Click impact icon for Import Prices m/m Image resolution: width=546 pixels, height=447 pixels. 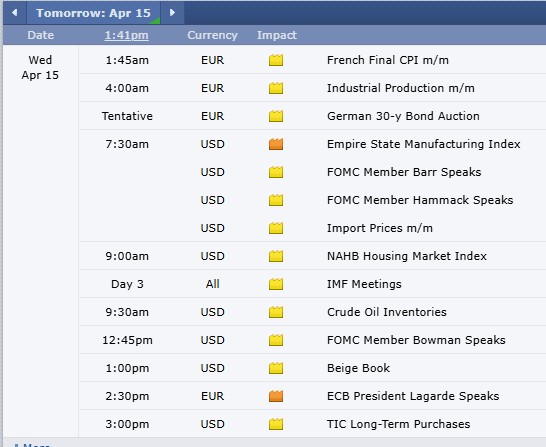[x=276, y=228]
